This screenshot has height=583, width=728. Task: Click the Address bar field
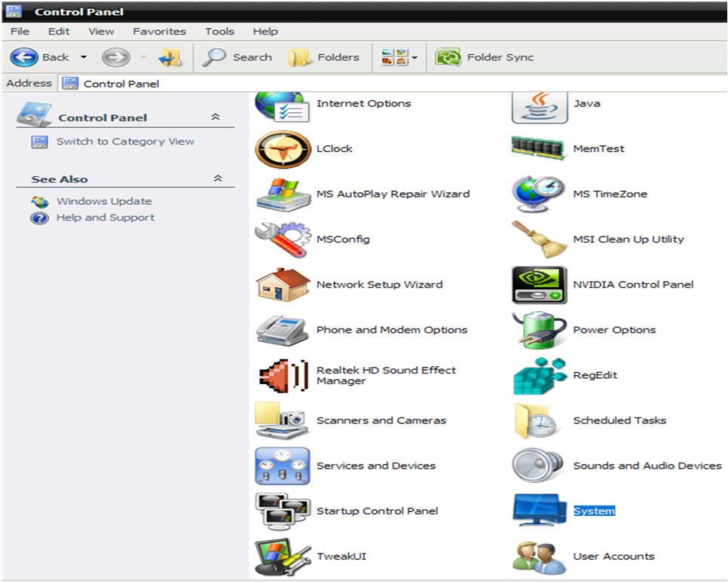point(393,84)
